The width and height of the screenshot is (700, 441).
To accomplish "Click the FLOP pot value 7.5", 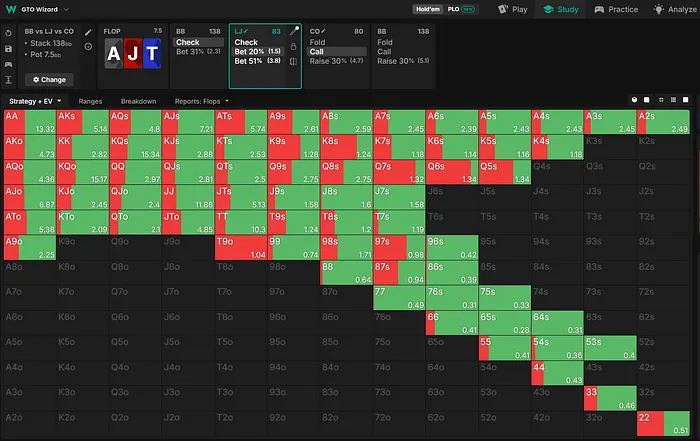I will [x=158, y=31].
